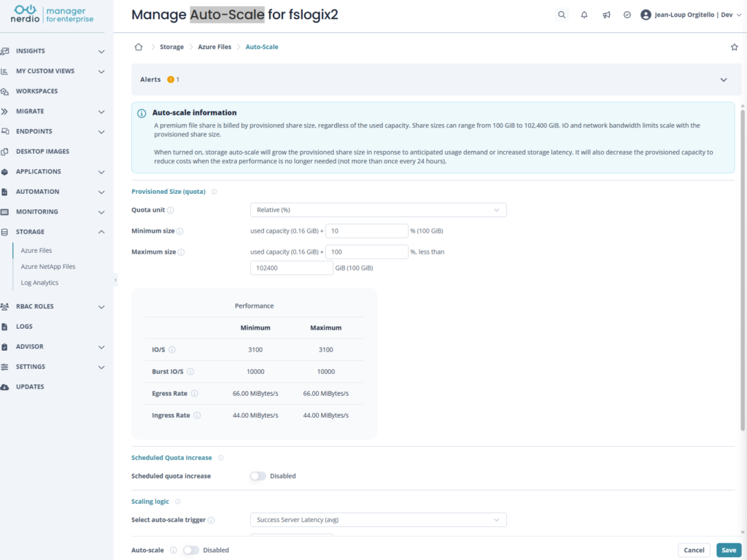The height and width of the screenshot is (560, 747).
Task: Click the Maximum size percent field
Action: [366, 252]
